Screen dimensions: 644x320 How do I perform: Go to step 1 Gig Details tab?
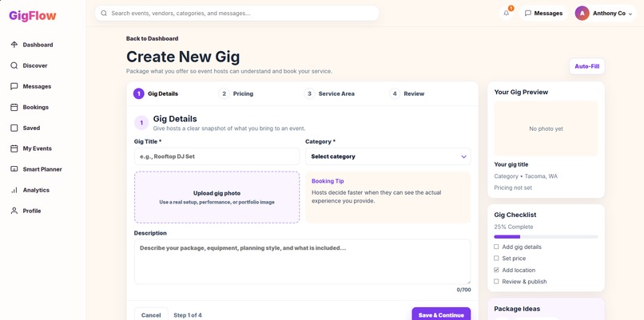(156, 93)
